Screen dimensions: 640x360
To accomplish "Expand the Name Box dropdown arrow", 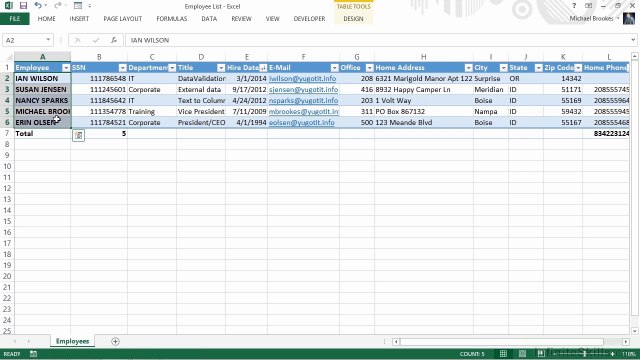I will tap(48, 40).
